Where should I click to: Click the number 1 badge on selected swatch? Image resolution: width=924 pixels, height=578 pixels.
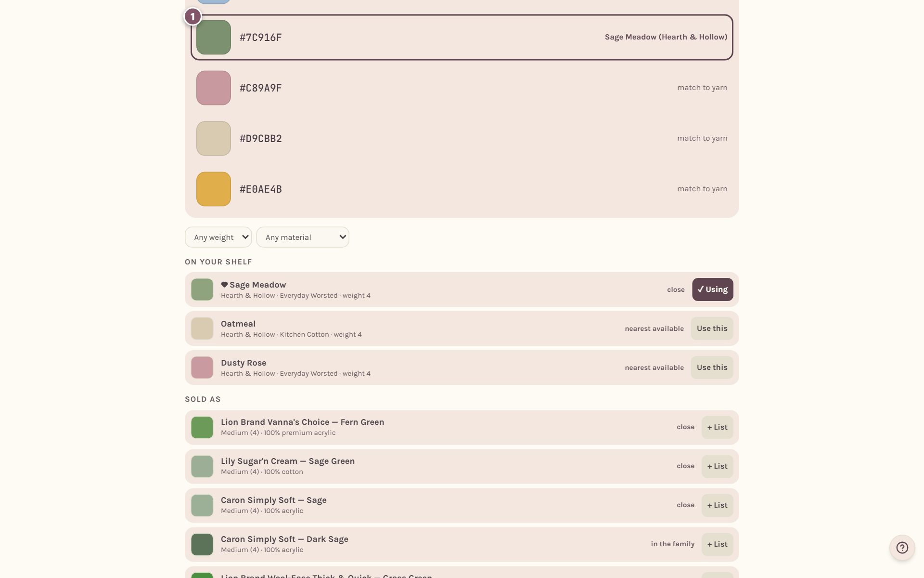[192, 17]
